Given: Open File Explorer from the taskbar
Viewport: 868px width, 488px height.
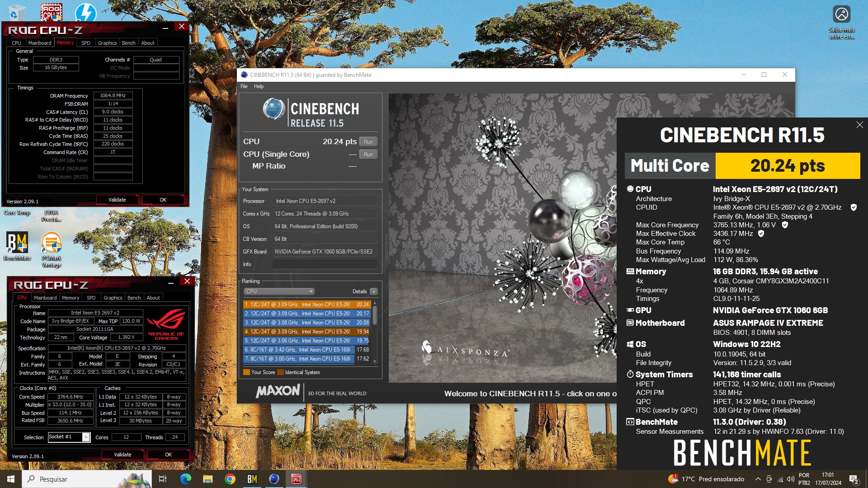Looking at the screenshot, I should [x=208, y=479].
